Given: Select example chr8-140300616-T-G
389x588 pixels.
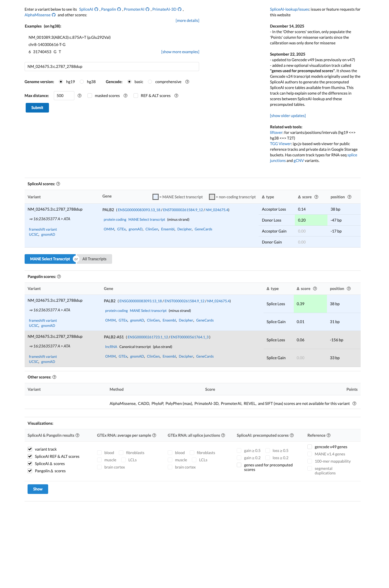Looking at the screenshot, I should 47,45.
